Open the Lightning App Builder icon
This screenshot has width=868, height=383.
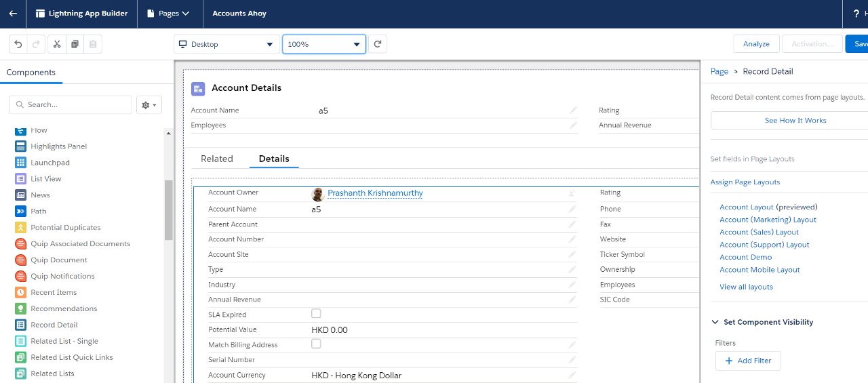click(41, 14)
